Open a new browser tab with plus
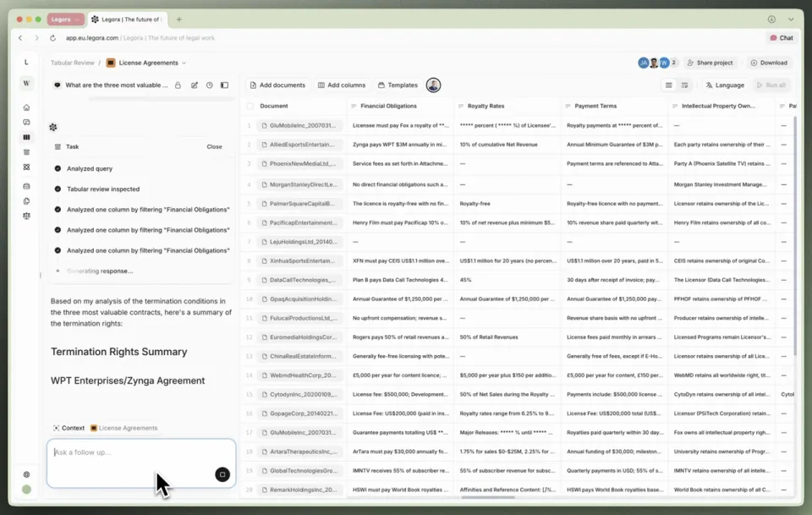812x515 pixels. [x=179, y=19]
